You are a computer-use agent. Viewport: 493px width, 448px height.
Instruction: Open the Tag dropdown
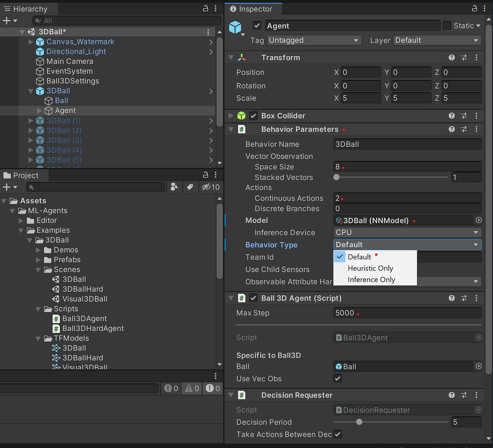pos(314,40)
